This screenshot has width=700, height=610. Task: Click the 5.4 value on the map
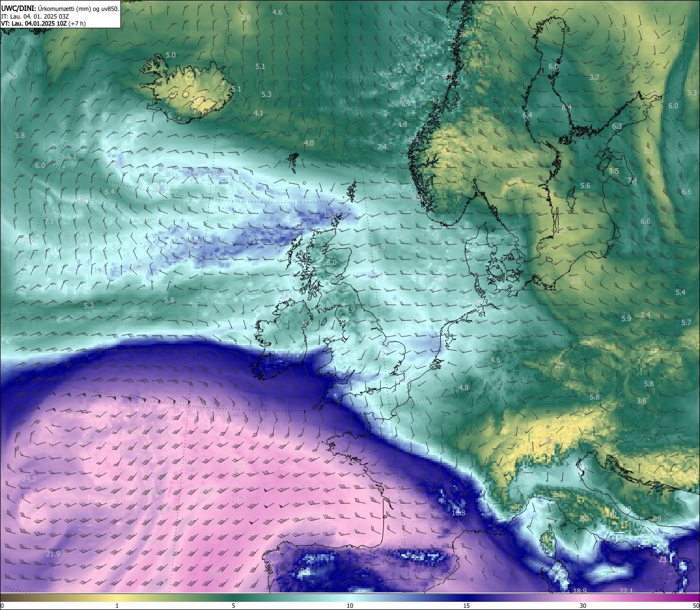coord(680,293)
